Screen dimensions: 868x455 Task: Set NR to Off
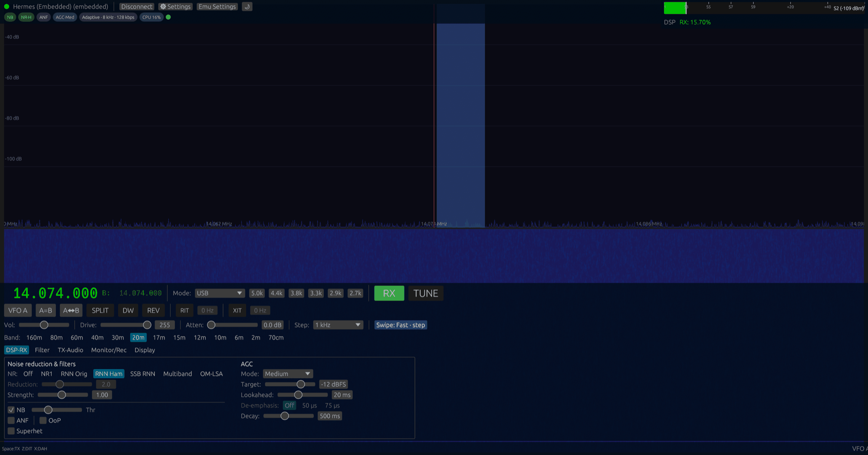tap(28, 374)
